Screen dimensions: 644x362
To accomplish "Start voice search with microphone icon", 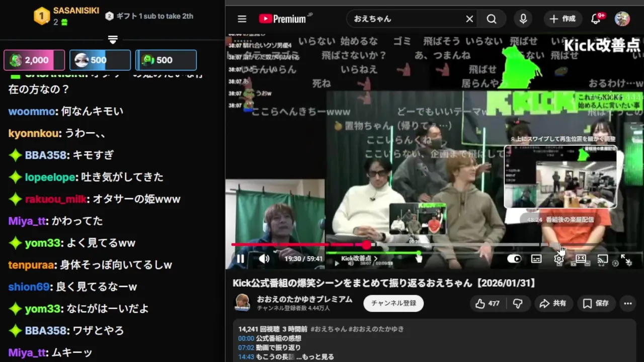I will pos(523,19).
